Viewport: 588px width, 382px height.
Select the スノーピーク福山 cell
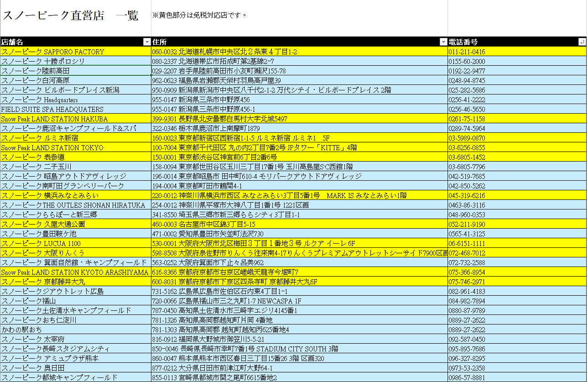[76, 301]
